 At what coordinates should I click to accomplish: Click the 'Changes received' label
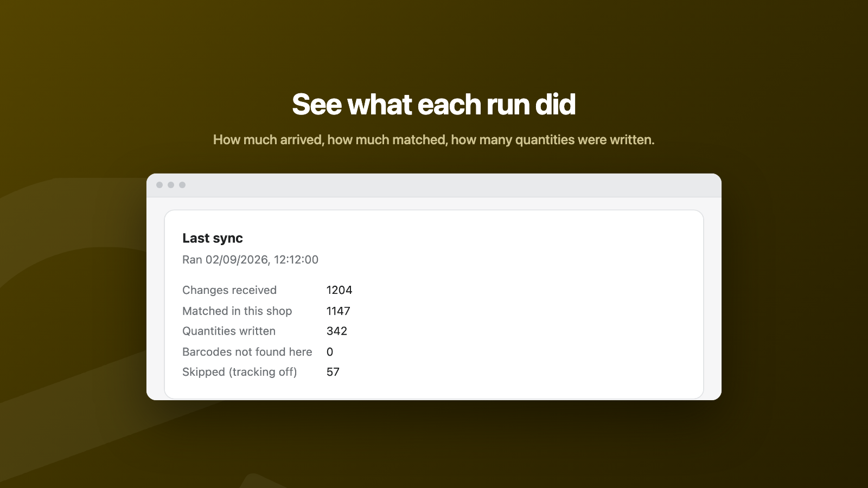pos(229,290)
